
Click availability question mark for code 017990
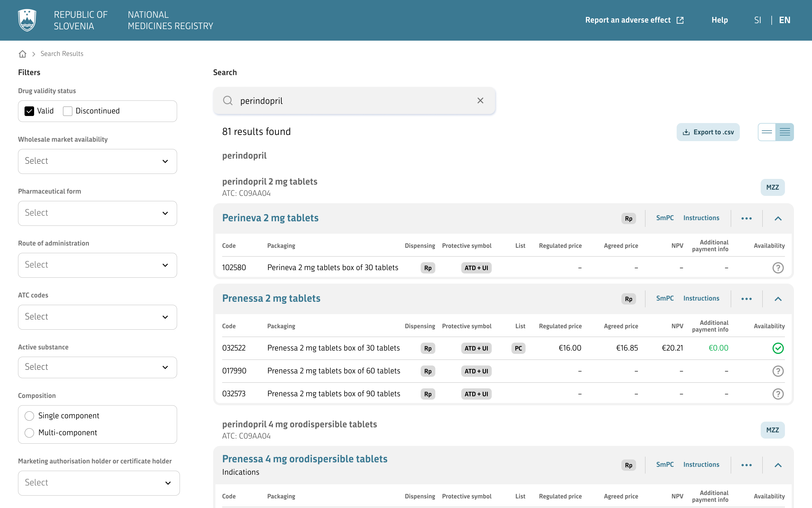pyautogui.click(x=778, y=371)
